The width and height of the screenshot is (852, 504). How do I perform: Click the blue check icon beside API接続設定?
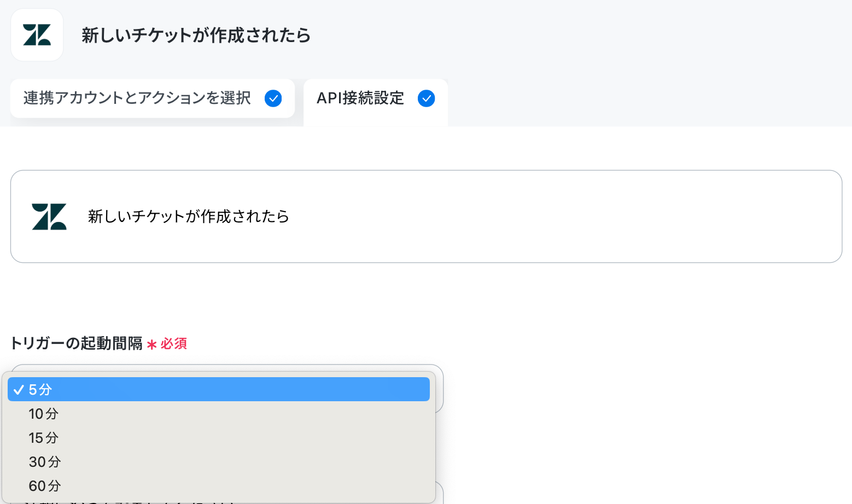[426, 98]
